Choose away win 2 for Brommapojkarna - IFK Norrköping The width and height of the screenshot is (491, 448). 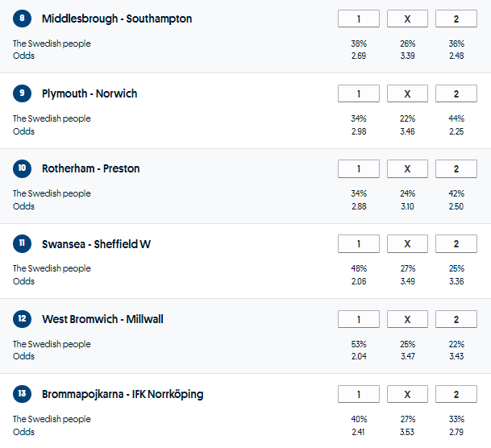coord(456,394)
